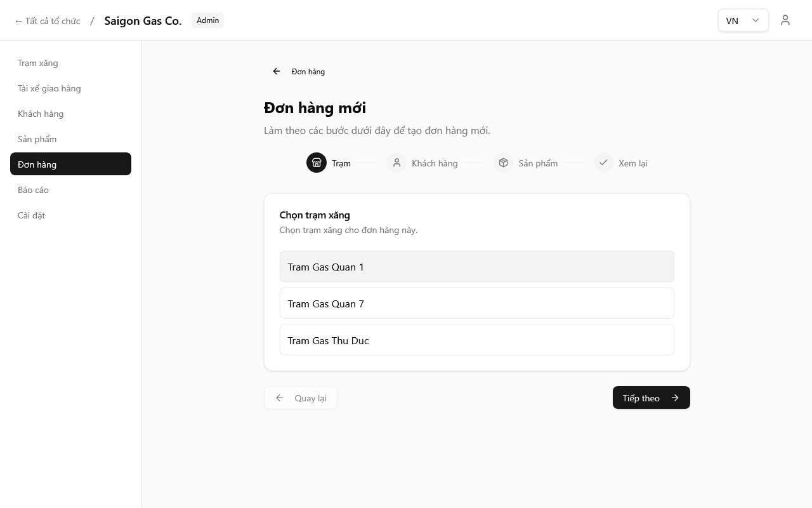
Task: Navigate to Sản phẩm in sidebar
Action: (37, 139)
